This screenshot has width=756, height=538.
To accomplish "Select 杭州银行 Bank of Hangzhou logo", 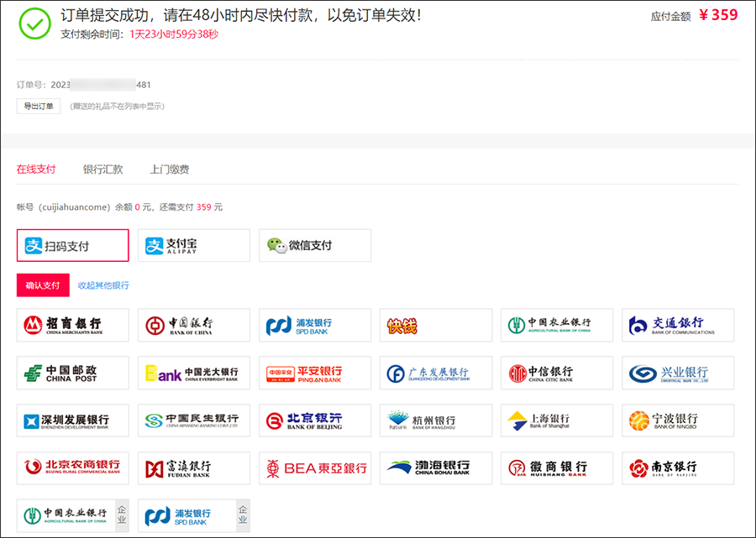I will [x=436, y=420].
